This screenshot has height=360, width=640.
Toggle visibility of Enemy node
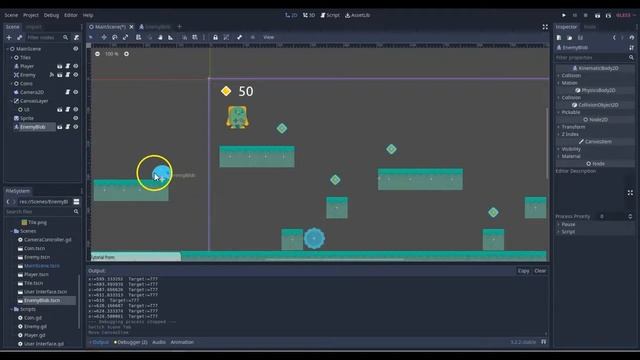point(76,75)
